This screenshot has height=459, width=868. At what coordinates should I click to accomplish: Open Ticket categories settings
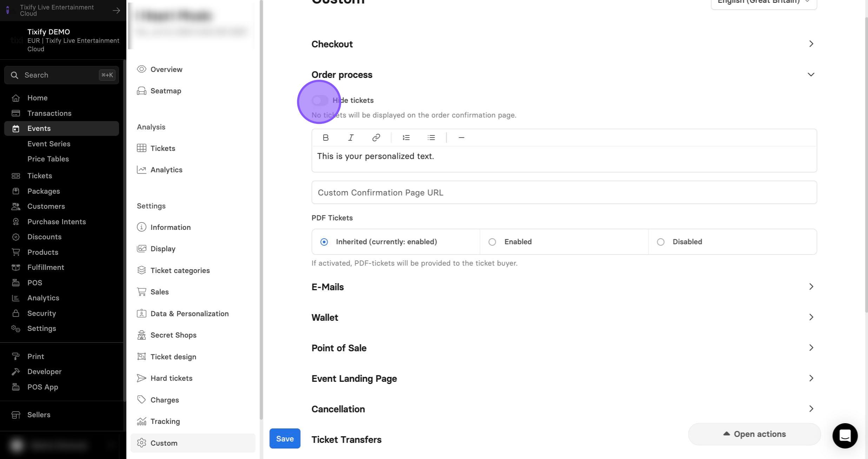pos(180,270)
